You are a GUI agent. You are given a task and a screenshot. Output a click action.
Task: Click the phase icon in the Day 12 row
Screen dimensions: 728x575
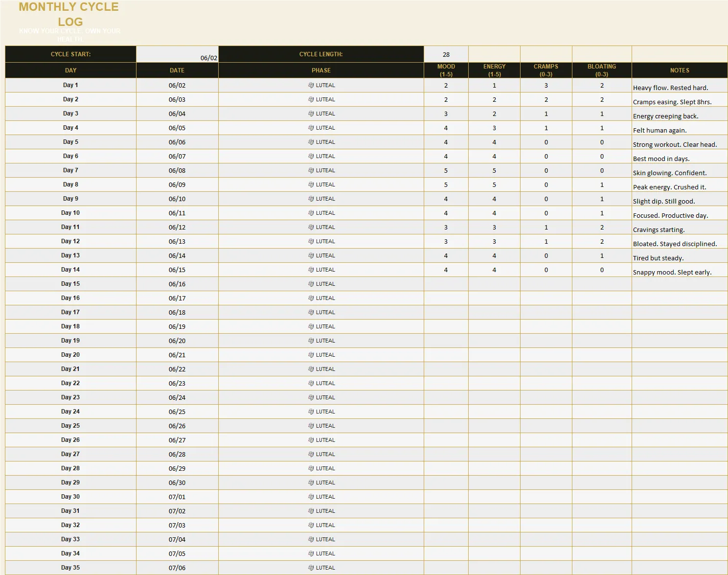pos(311,241)
